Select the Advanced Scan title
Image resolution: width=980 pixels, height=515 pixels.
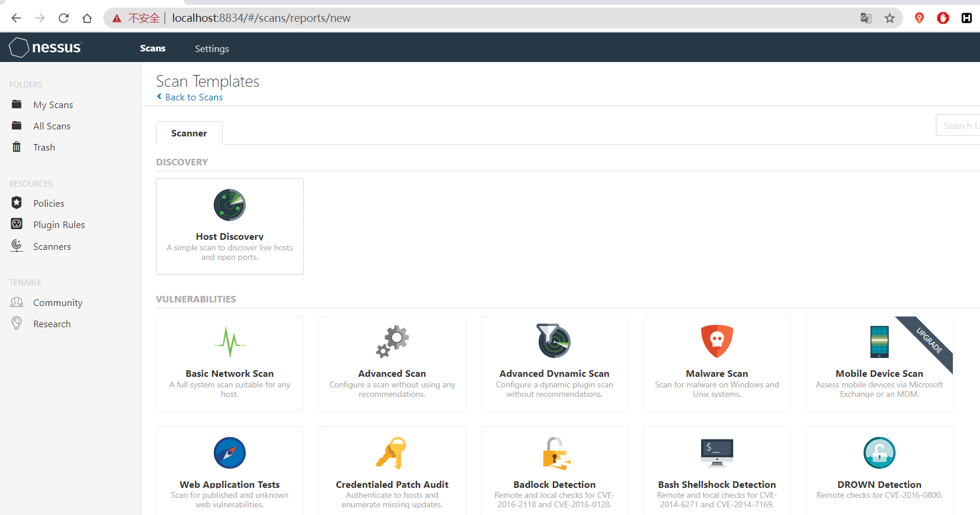(392, 373)
